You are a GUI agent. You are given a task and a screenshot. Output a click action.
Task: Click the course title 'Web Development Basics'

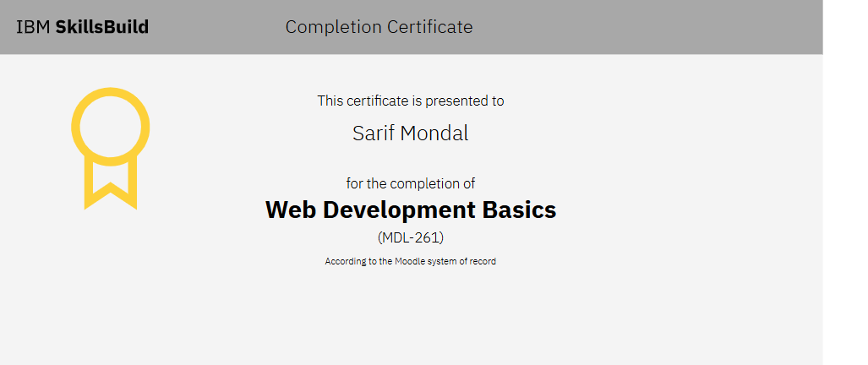[x=411, y=210]
